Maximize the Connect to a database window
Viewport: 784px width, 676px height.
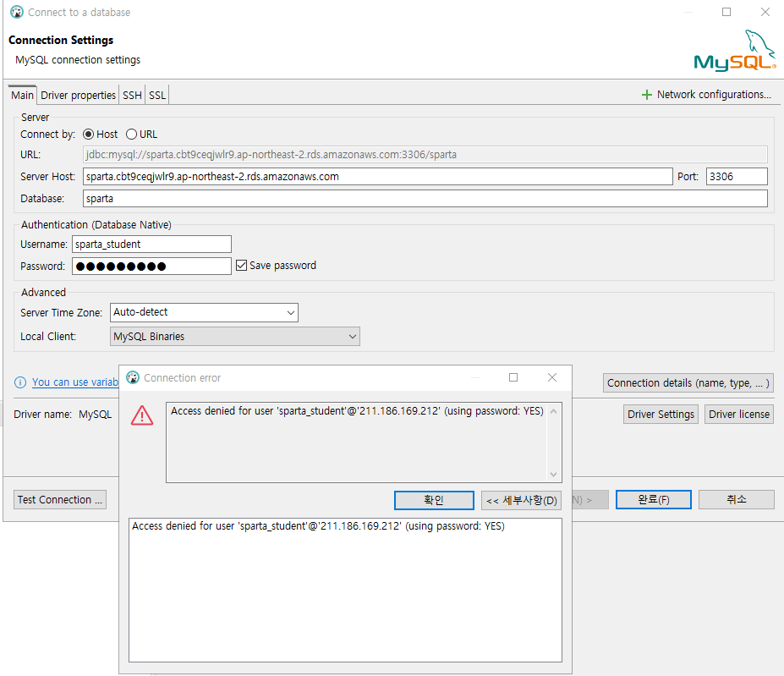(x=726, y=12)
